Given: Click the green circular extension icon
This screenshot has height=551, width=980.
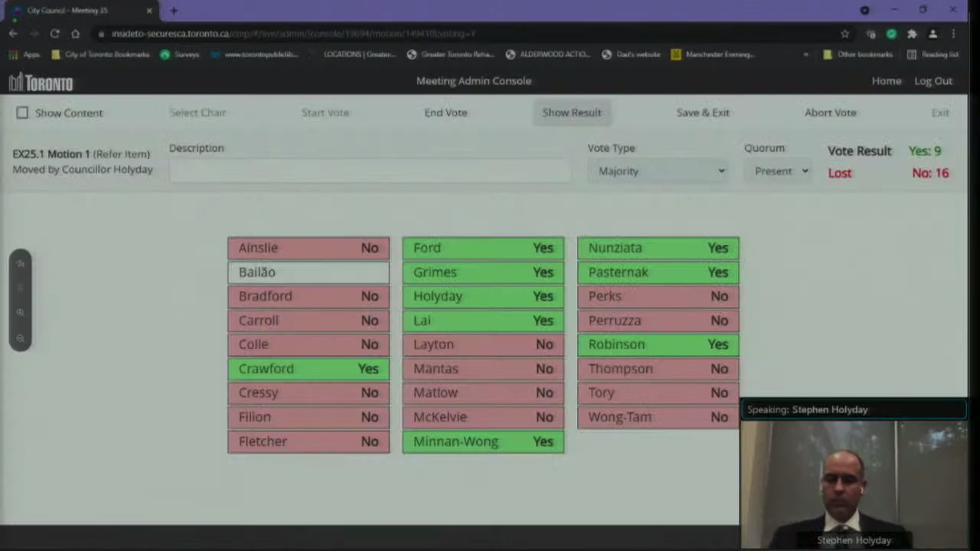Looking at the screenshot, I should (x=891, y=34).
